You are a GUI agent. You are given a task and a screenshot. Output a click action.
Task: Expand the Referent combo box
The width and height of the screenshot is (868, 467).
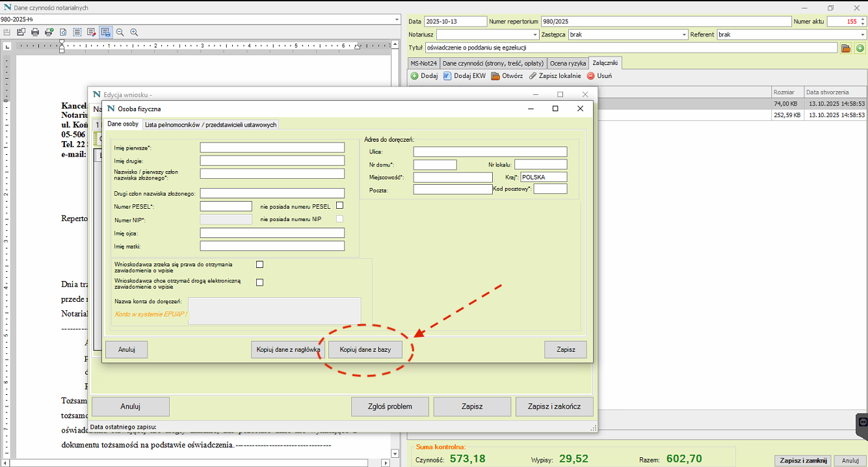point(863,34)
